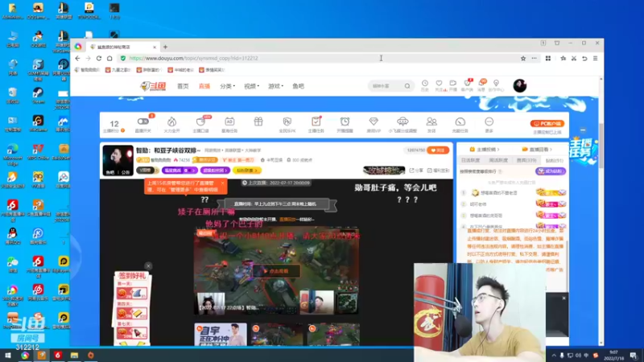
Task: Click the browser back arrow
Action: [77, 58]
